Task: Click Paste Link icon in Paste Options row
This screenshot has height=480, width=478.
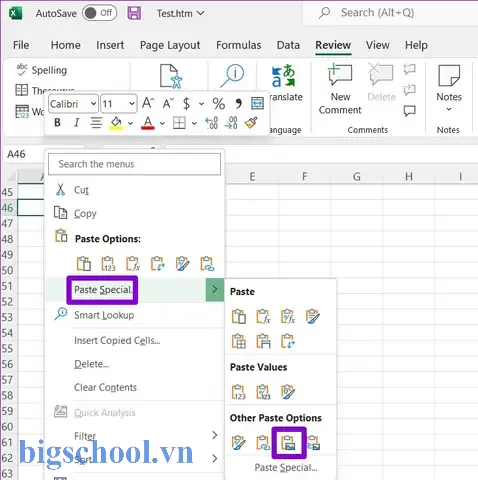Action: (207, 264)
